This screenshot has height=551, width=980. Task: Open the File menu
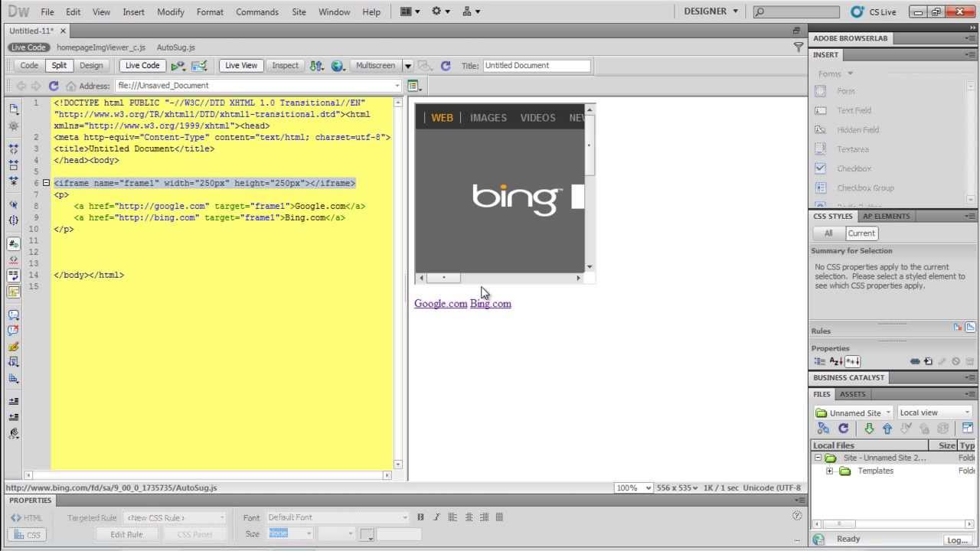(47, 12)
